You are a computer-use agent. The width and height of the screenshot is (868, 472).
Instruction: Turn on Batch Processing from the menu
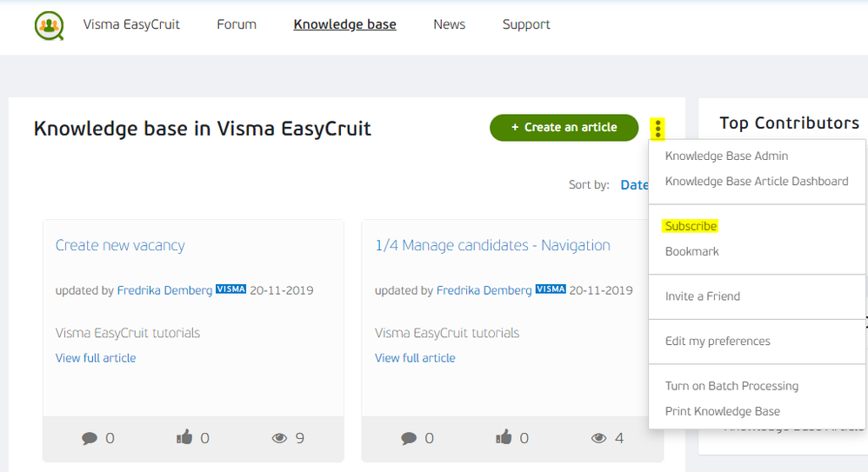[x=731, y=386]
